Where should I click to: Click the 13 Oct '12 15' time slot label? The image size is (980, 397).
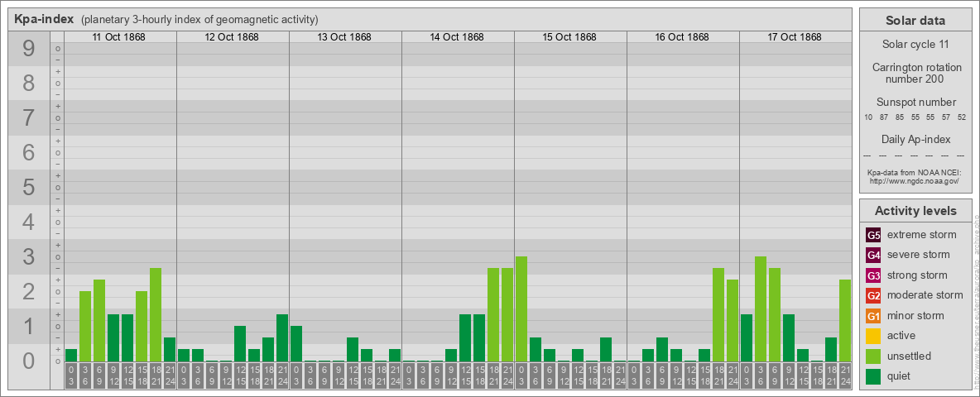click(353, 377)
